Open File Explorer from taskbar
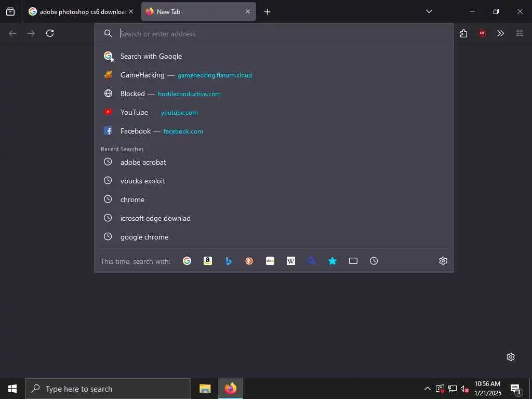The height and width of the screenshot is (399, 532). [x=205, y=389]
